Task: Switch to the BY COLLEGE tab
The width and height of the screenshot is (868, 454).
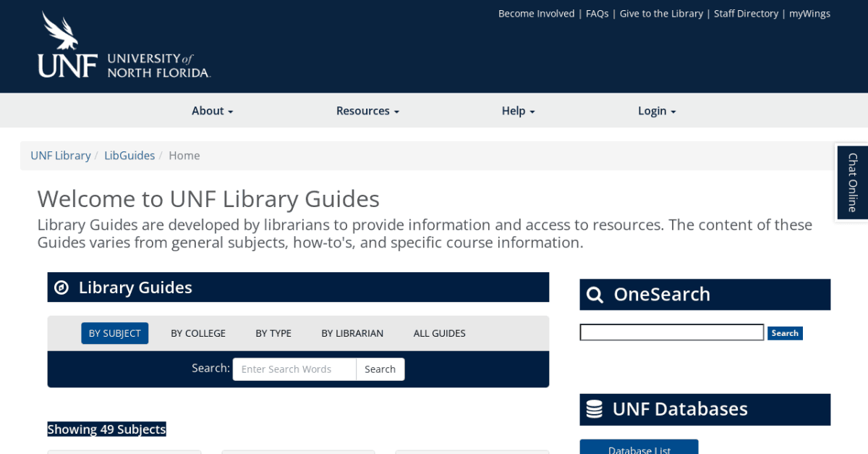Action: click(x=198, y=332)
